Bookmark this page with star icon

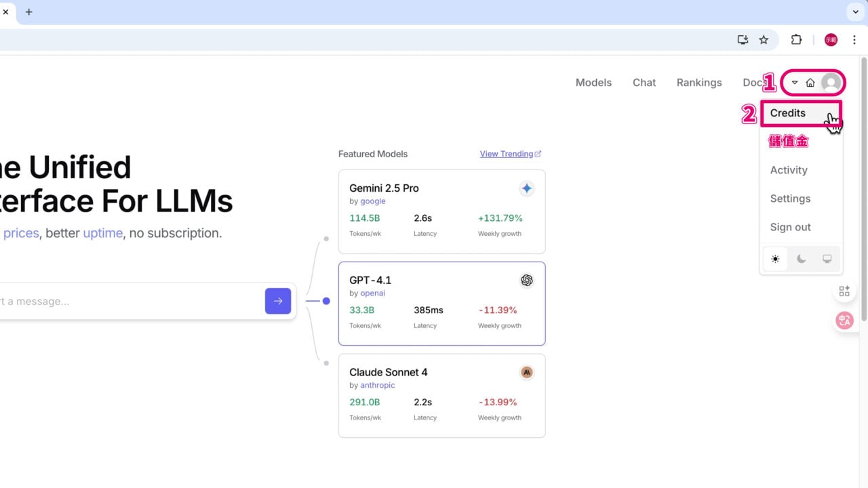click(x=764, y=40)
